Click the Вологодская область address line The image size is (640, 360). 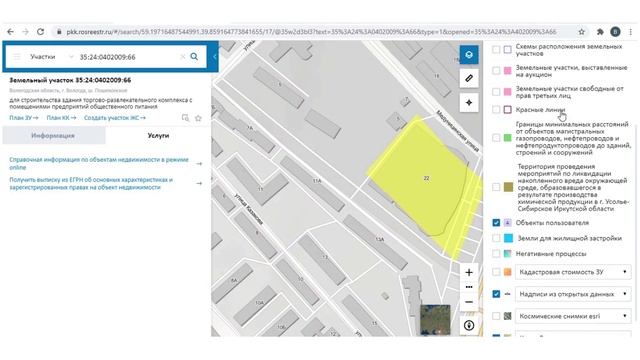pyautogui.click(x=68, y=91)
